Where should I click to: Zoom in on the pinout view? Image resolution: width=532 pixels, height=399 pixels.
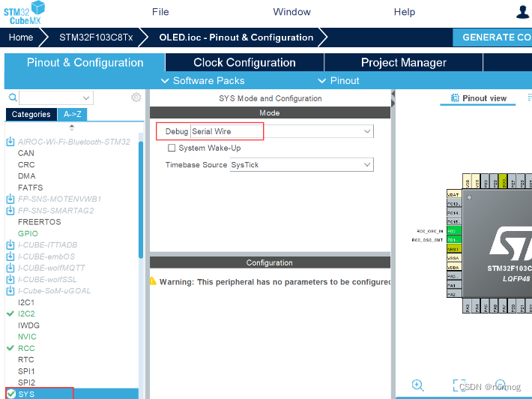pos(417,385)
